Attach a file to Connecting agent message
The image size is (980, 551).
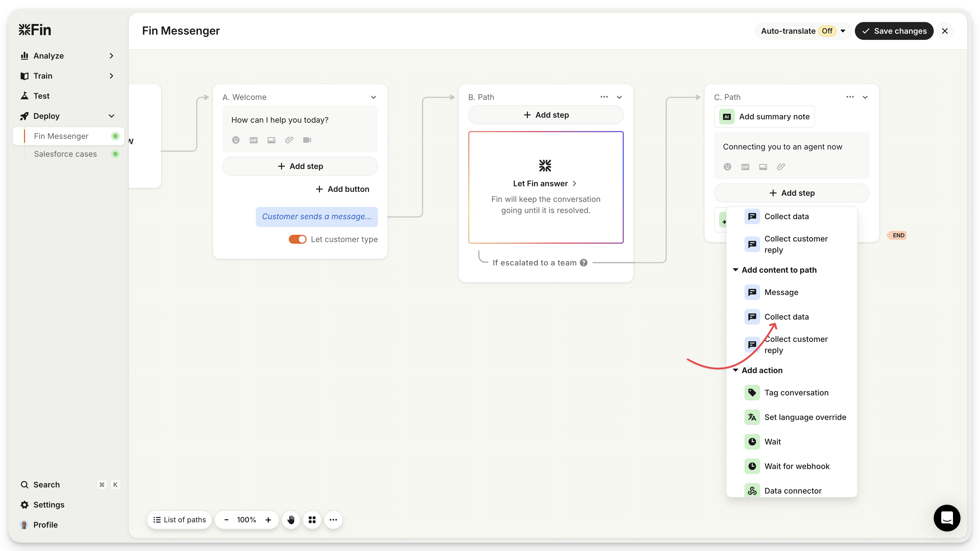781,167
